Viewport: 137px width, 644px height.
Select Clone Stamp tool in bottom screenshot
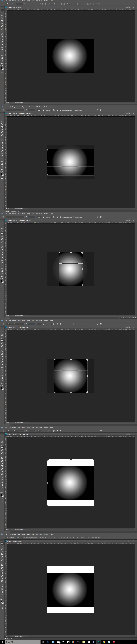tap(2, 565)
